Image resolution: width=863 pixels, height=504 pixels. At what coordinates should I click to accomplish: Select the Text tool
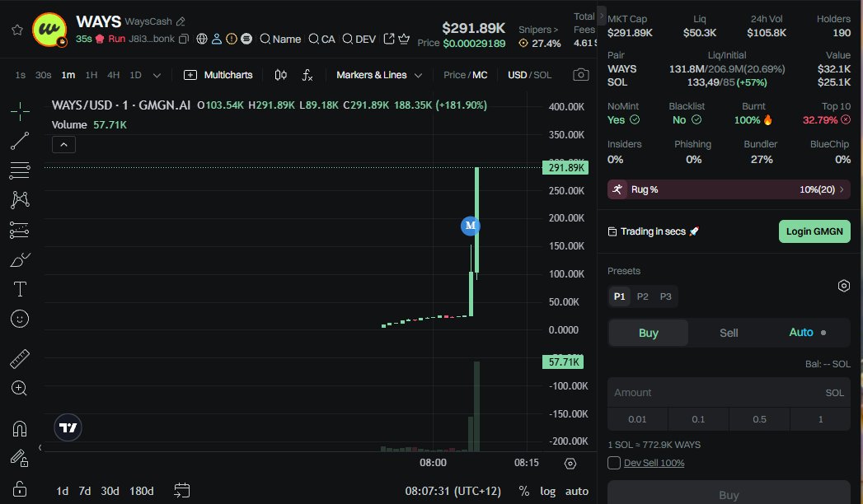click(x=20, y=289)
